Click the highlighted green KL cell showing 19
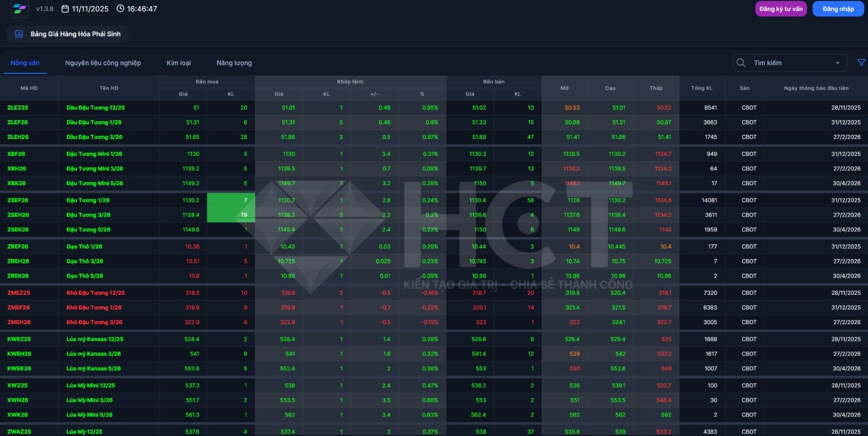 [x=231, y=215]
